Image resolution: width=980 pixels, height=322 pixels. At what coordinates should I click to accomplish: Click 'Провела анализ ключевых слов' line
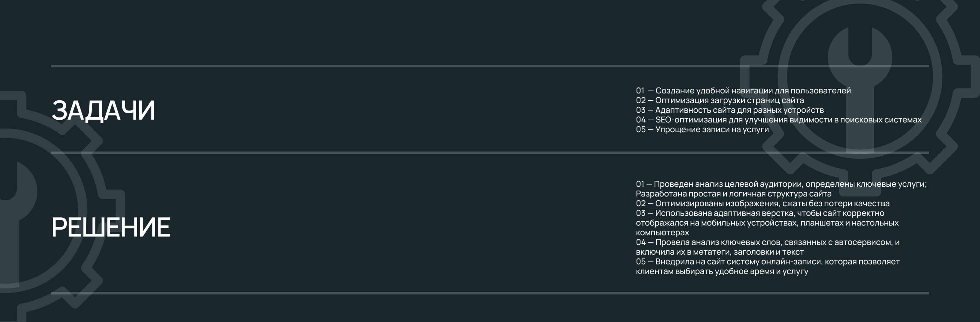point(767,242)
